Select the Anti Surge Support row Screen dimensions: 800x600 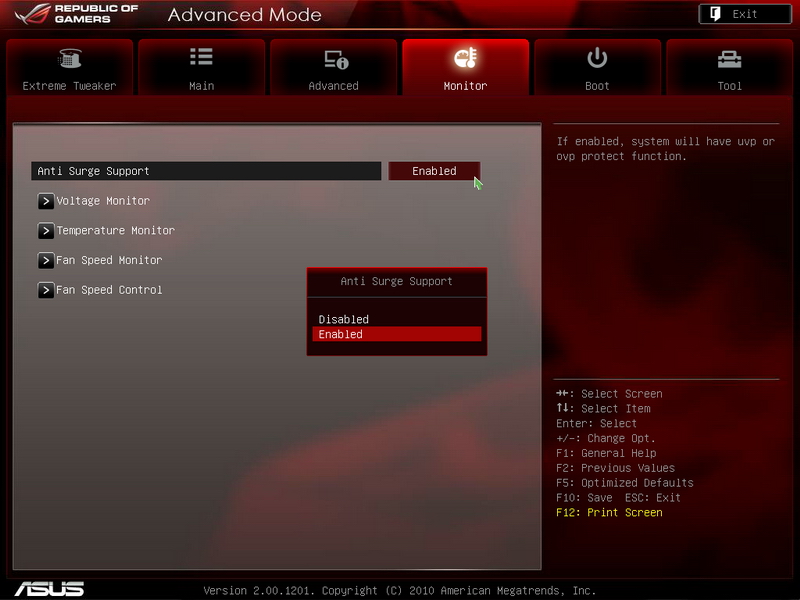[x=206, y=171]
